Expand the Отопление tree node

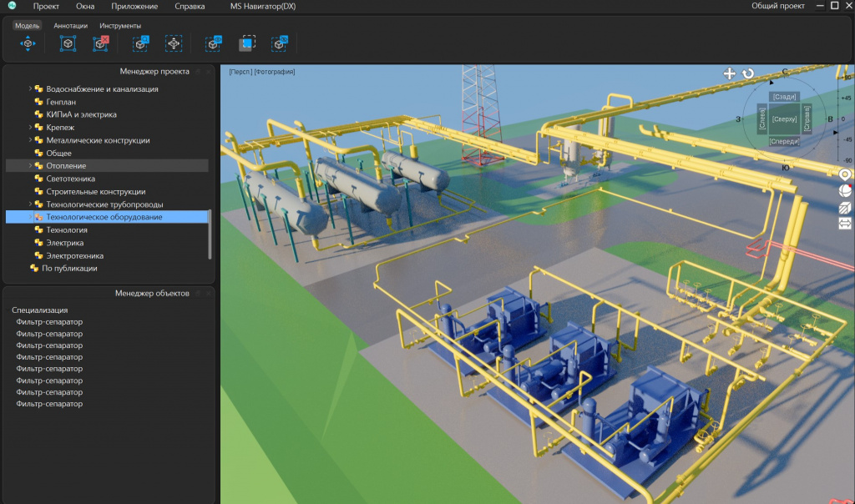[x=30, y=166]
